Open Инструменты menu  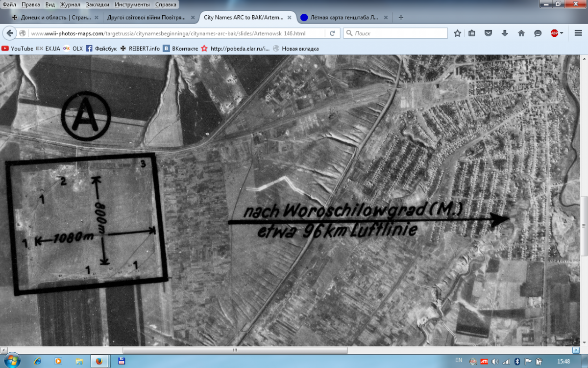[132, 4]
